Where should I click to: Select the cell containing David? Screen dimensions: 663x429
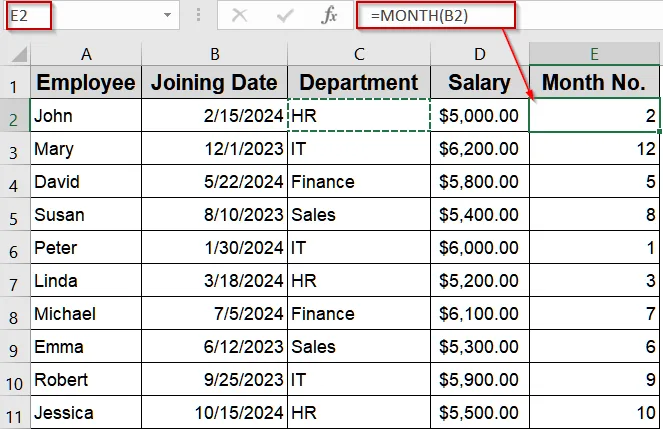[86, 181]
